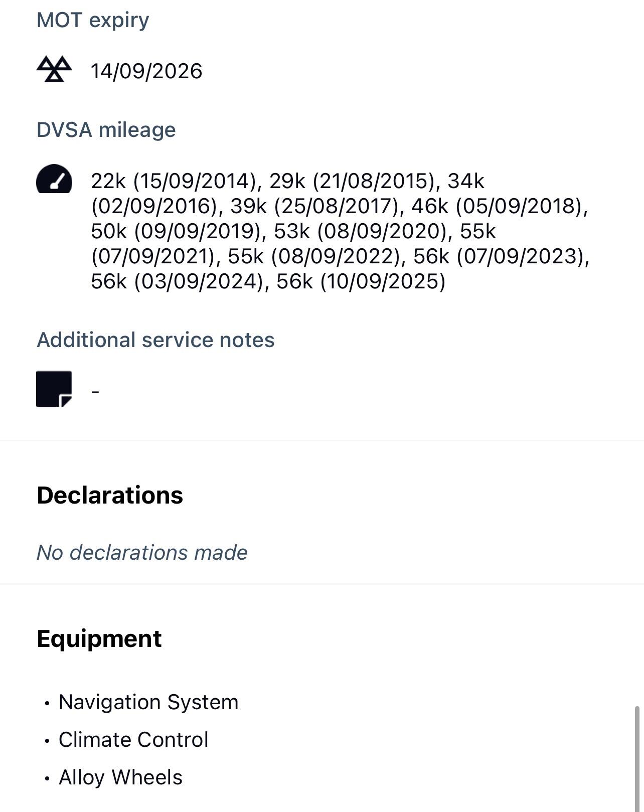Click the MOT triangles icon

pos(54,69)
